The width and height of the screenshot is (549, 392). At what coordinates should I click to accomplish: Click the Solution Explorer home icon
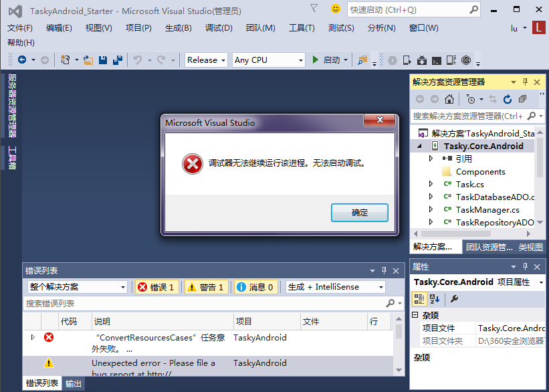click(449, 100)
